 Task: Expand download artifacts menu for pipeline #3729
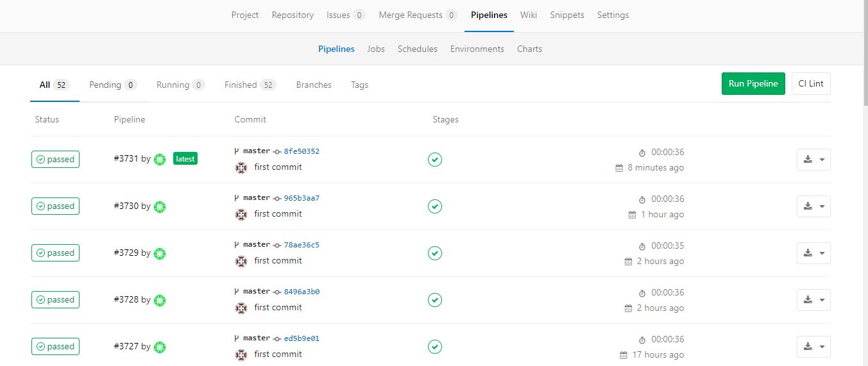point(813,253)
